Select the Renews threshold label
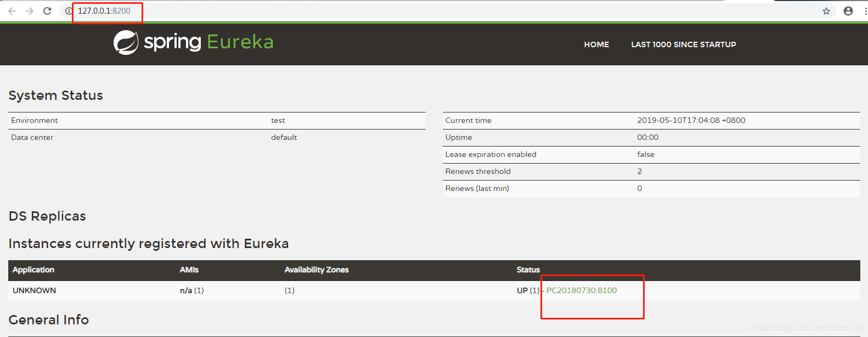 tap(478, 171)
